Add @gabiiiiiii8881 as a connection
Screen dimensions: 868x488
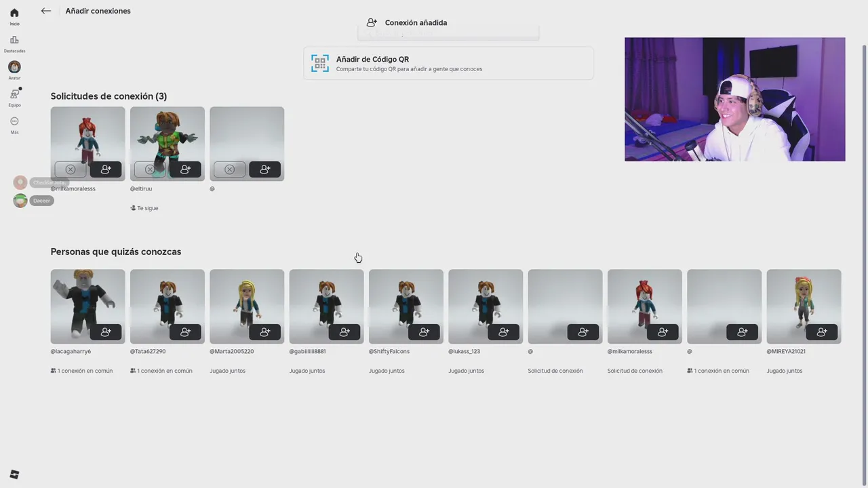344,332
